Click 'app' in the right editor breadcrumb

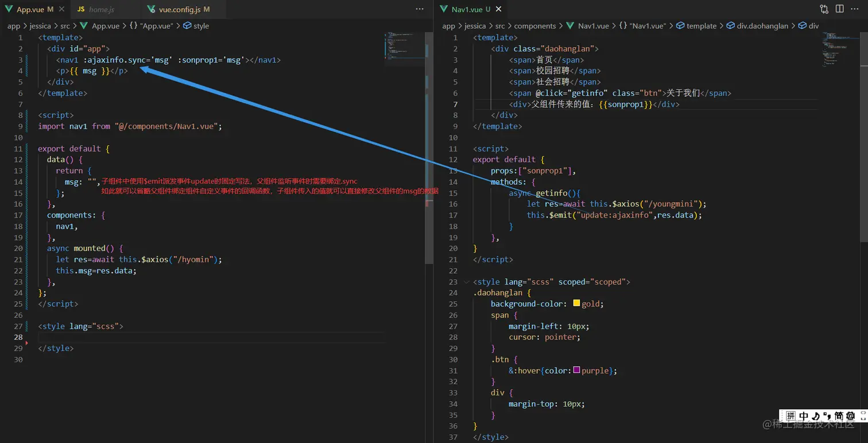[x=449, y=26]
